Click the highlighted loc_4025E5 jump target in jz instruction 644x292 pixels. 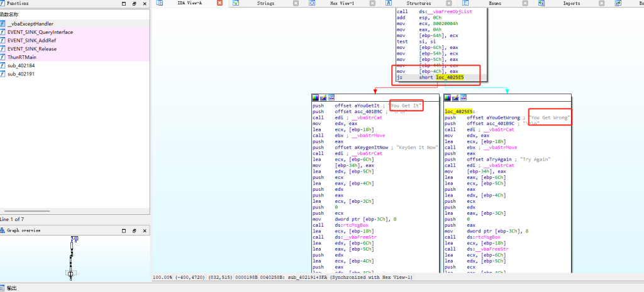click(450, 77)
